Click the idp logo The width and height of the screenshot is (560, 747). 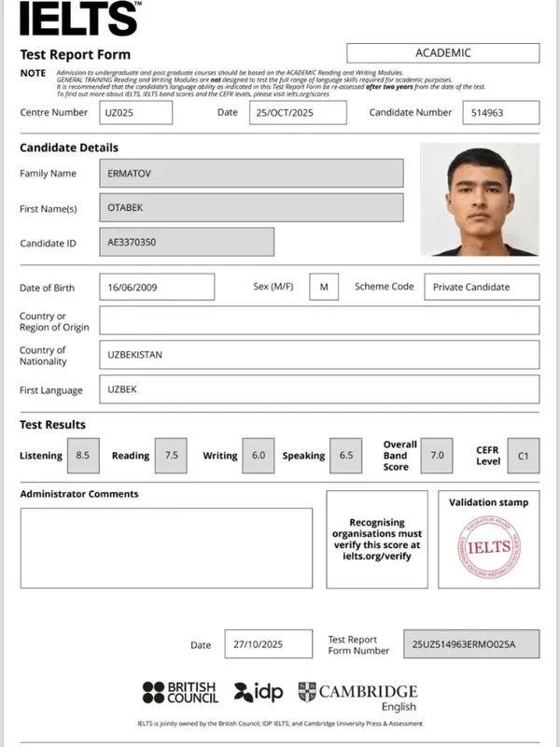click(x=259, y=692)
